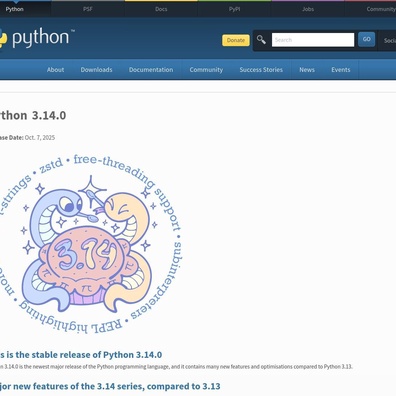
Task: Click the Python 3.14.0 page heading
Action: coord(33,115)
